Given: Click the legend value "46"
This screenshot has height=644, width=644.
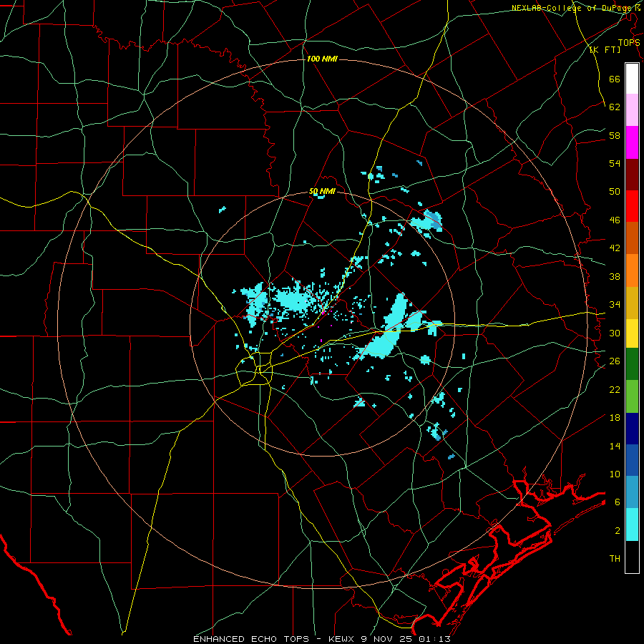Looking at the screenshot, I should click(x=615, y=220).
